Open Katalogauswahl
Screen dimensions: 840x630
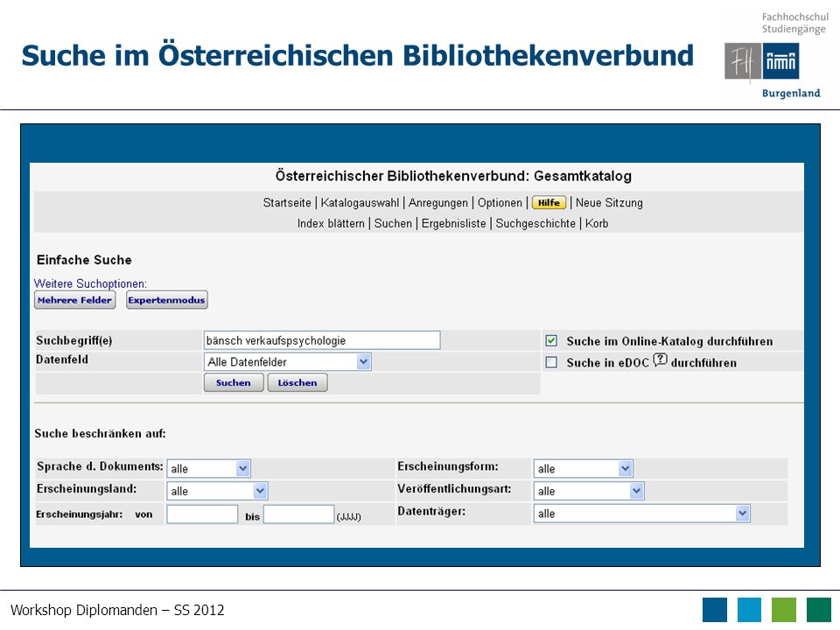point(360,202)
